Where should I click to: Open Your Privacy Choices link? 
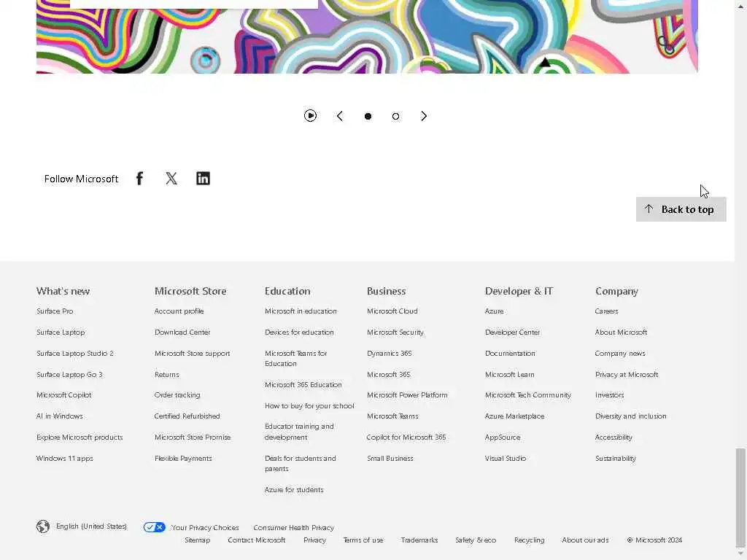(x=205, y=528)
